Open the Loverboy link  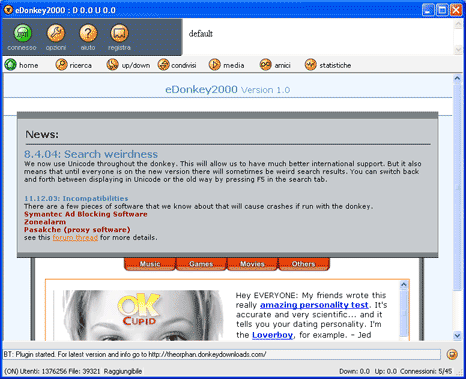pos(272,335)
